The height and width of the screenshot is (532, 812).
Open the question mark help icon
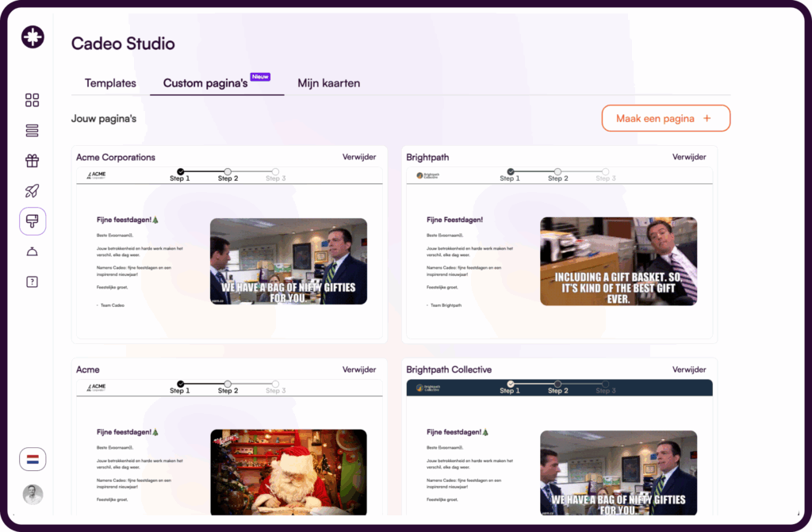[x=32, y=281]
